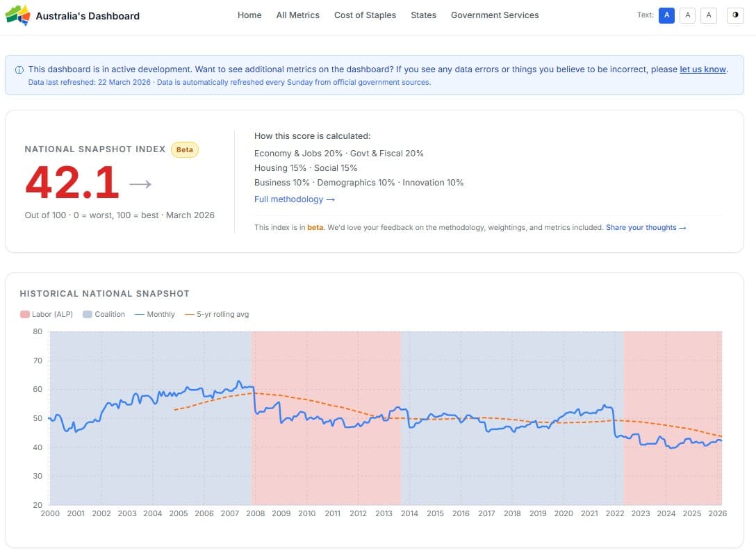This screenshot has height=553, width=756.
Task: Click the "Share your thoughts" link
Action: click(646, 227)
